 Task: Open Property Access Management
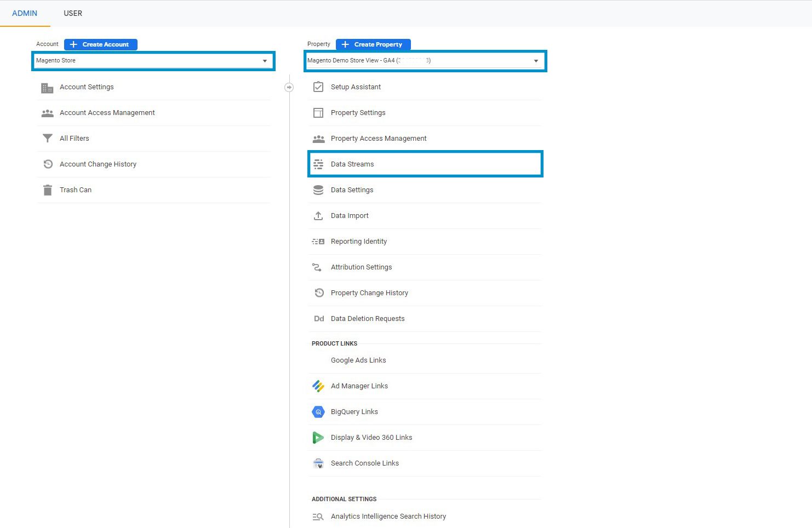pyautogui.click(x=378, y=138)
